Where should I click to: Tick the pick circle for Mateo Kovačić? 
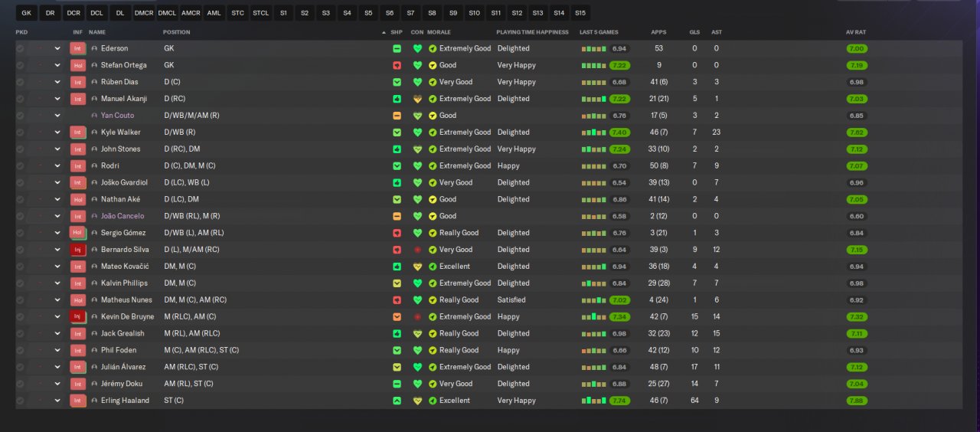tap(20, 267)
